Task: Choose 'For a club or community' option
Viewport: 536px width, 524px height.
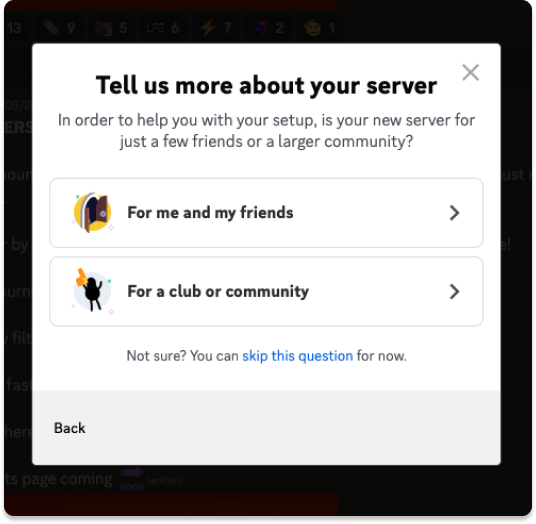Action: point(266,292)
